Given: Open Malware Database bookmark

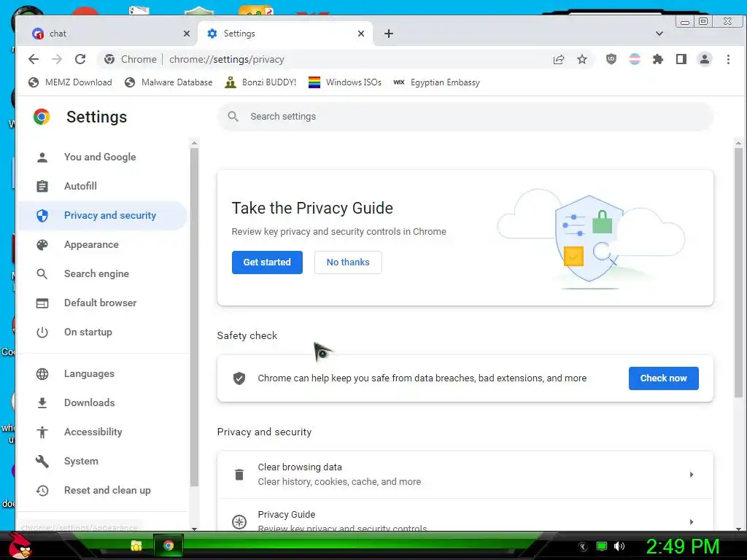Looking at the screenshot, I should (169, 82).
